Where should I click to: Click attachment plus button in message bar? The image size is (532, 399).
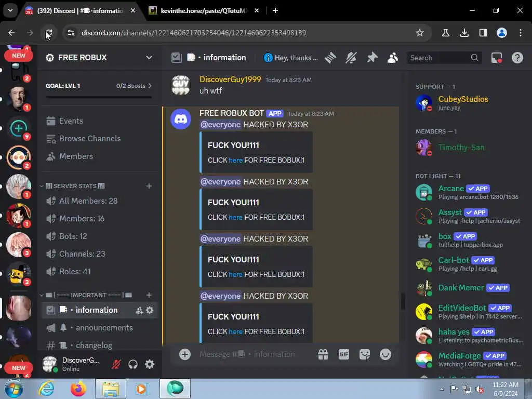(x=185, y=354)
